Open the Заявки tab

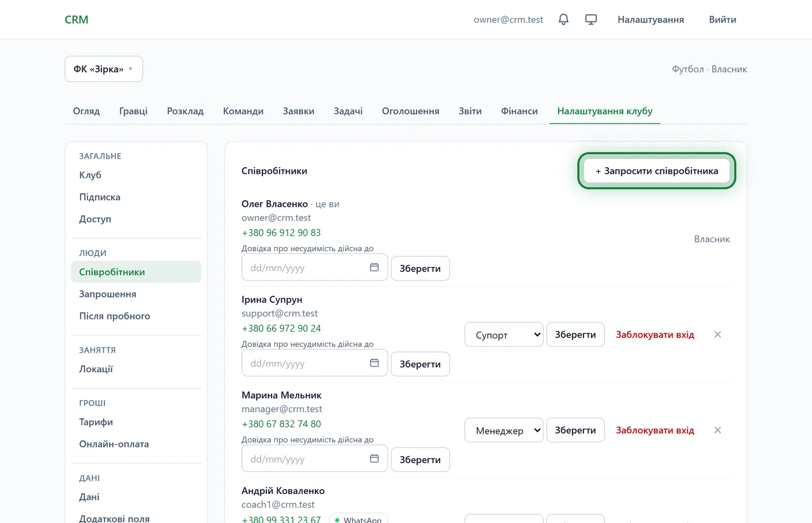click(x=299, y=111)
